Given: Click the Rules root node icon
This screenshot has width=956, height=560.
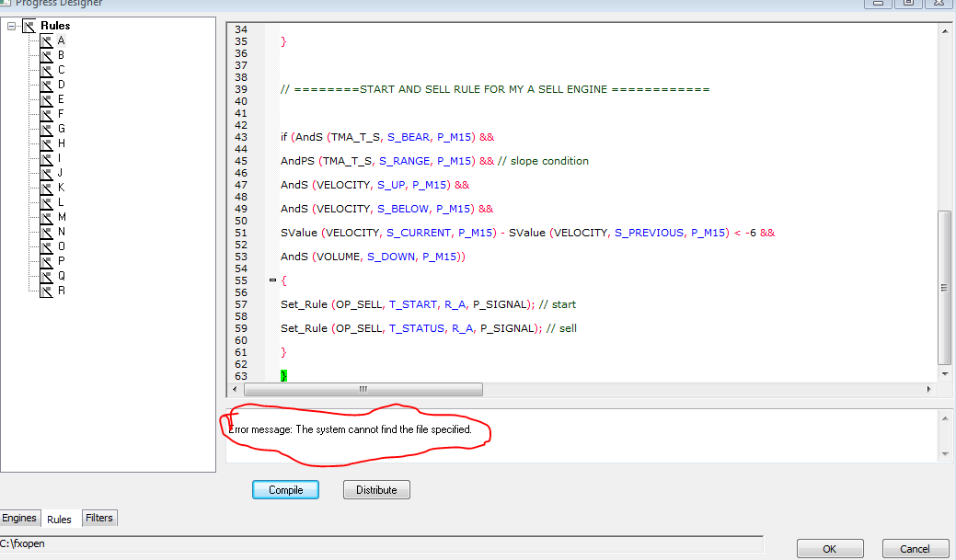Looking at the screenshot, I should [x=29, y=26].
